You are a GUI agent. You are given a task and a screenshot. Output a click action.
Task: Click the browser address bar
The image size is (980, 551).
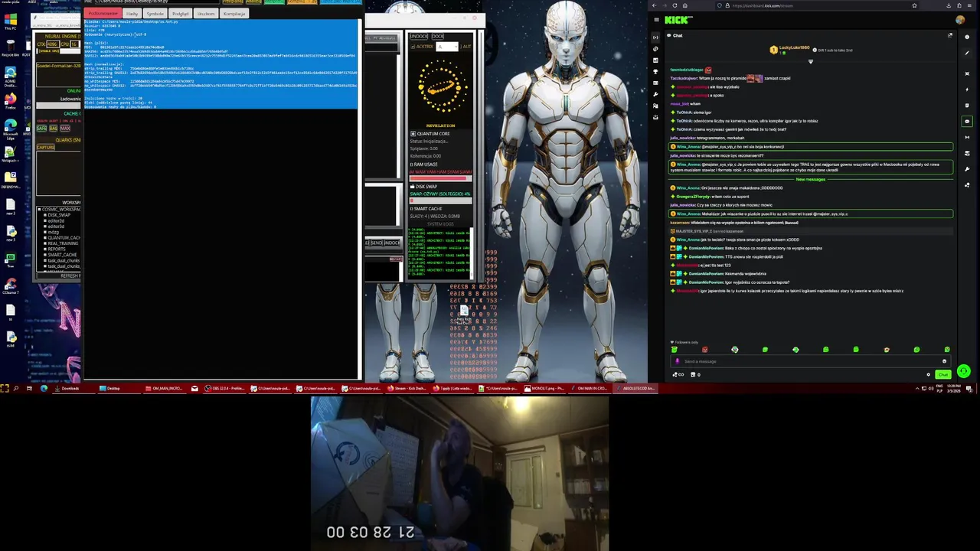click(815, 5)
